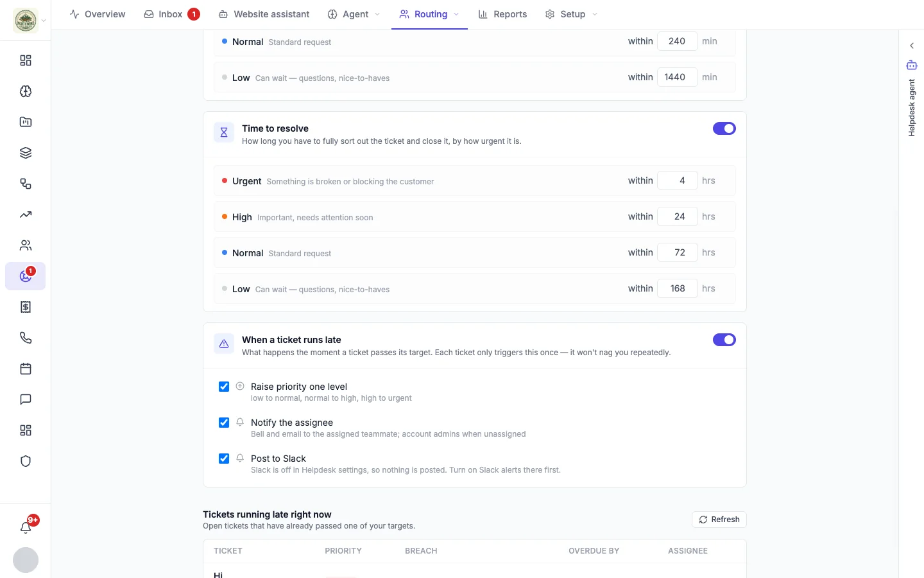The height and width of the screenshot is (578, 924).
Task: Edit Normal response minutes field showing 240
Action: (x=678, y=41)
